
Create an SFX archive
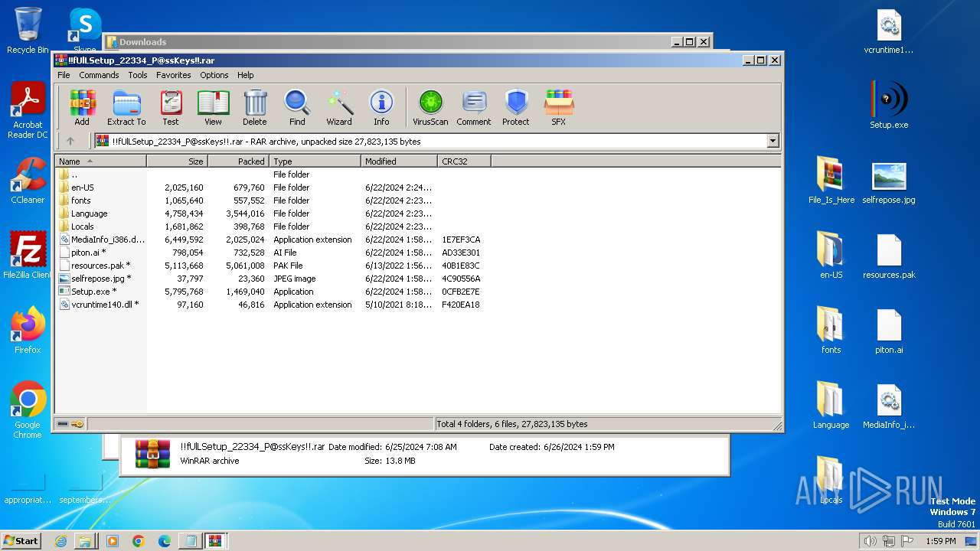coord(559,108)
